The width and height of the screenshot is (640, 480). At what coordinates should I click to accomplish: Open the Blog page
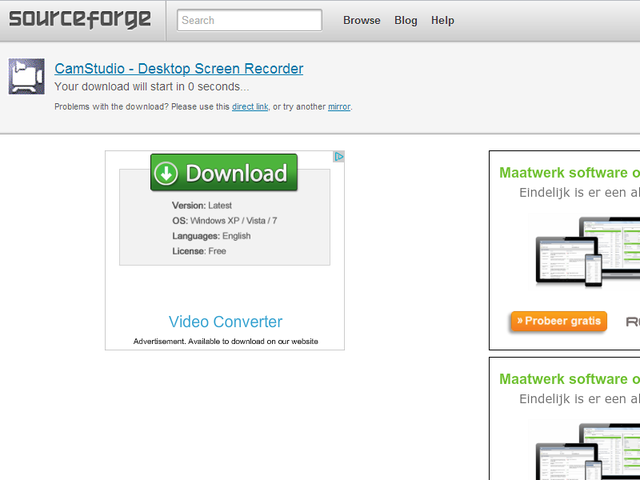(406, 20)
